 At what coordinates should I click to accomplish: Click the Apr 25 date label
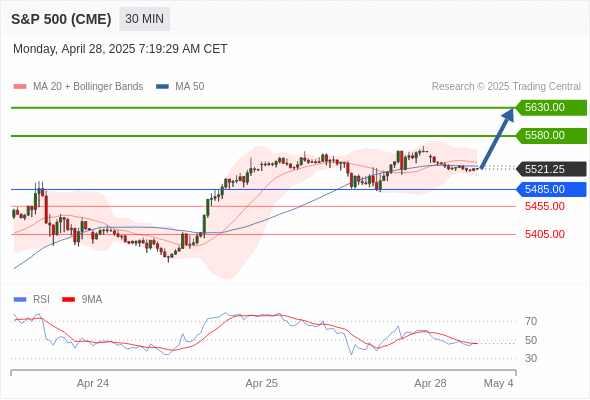pyautogui.click(x=262, y=383)
